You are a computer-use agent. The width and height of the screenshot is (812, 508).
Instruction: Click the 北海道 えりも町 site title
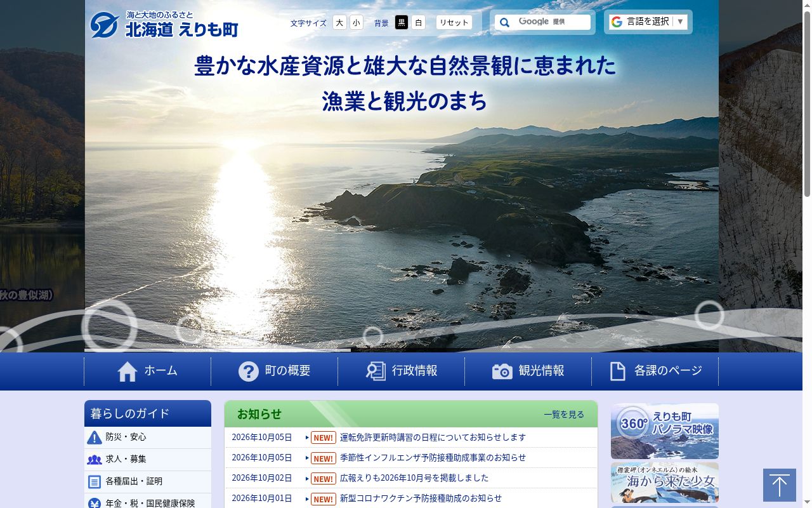coord(182,29)
